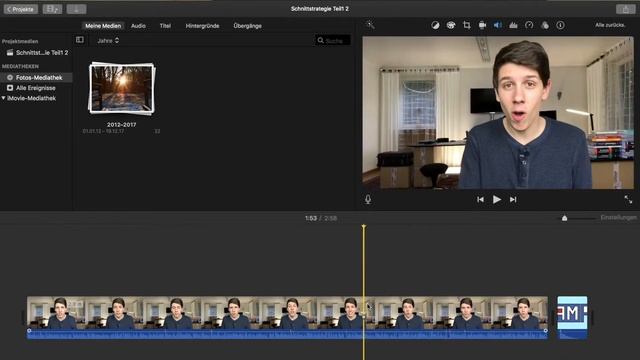Open color correction palette tool
This screenshot has height=360, width=640.
pyautogui.click(x=451, y=25)
